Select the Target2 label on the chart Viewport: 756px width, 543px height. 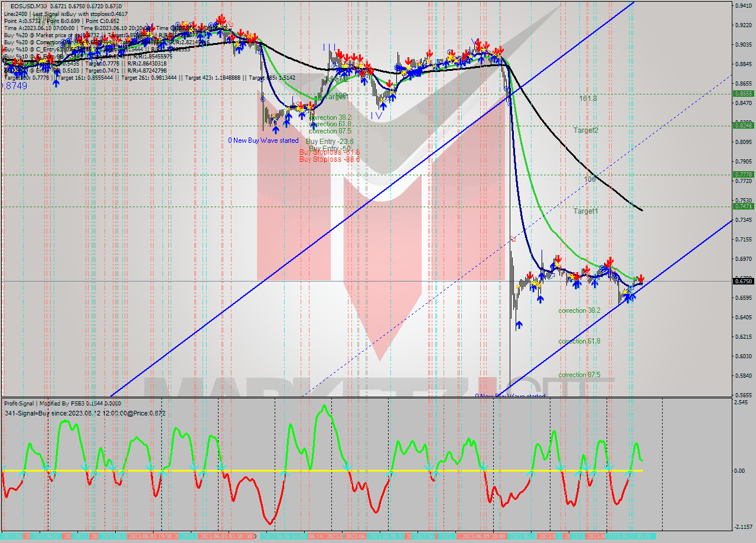586,130
